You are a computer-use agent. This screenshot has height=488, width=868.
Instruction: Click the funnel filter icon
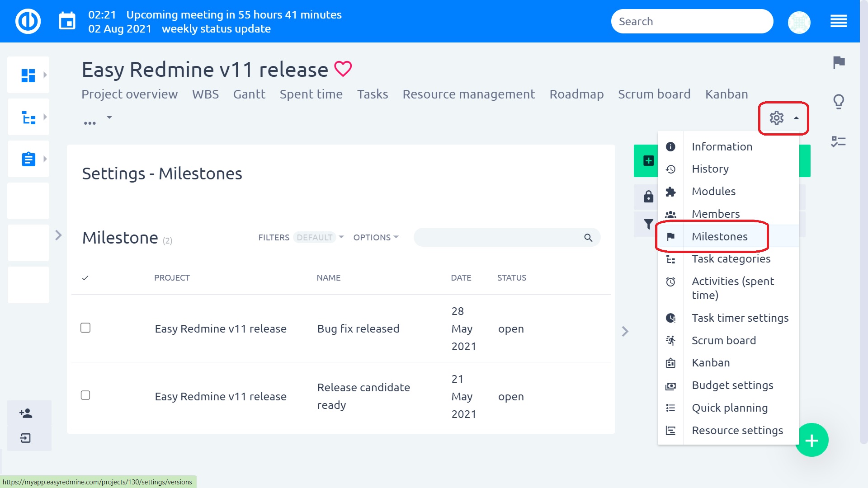648,224
